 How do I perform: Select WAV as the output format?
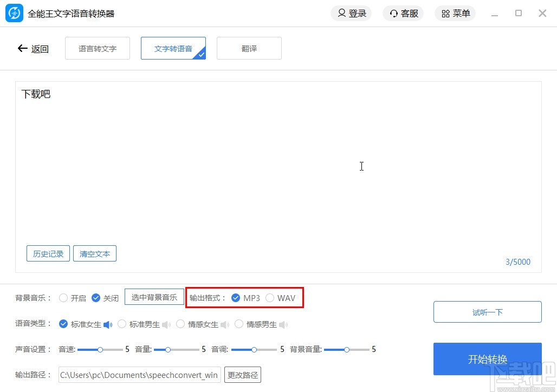(x=270, y=297)
